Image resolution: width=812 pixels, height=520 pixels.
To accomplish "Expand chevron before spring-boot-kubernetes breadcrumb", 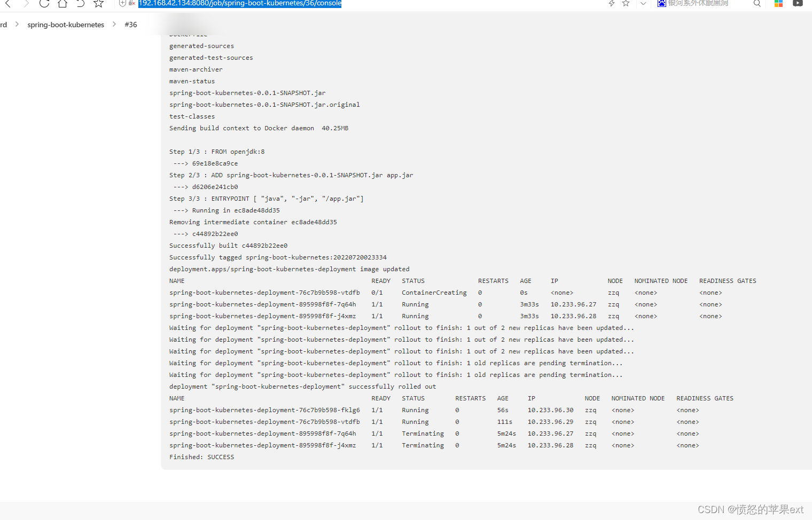I will [17, 24].
